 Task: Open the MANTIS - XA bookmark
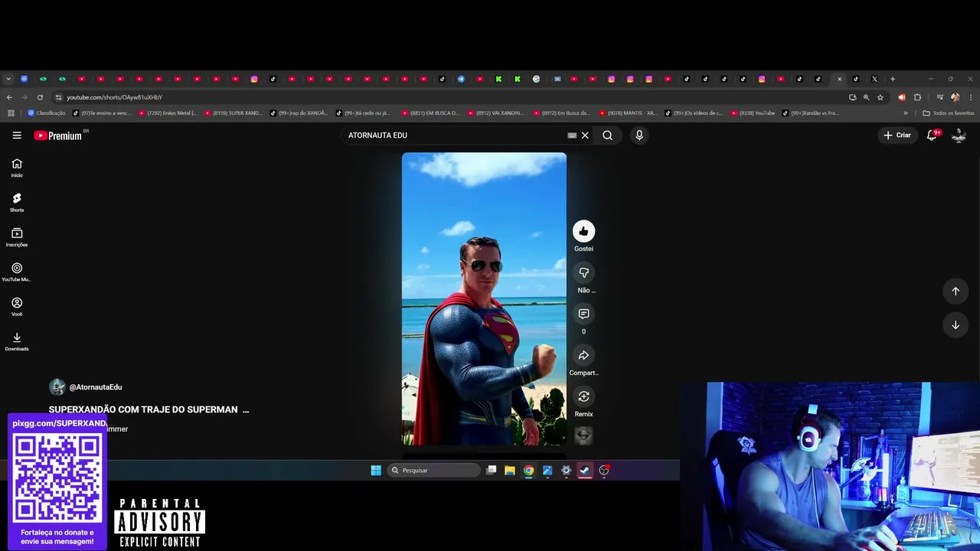pyautogui.click(x=628, y=113)
